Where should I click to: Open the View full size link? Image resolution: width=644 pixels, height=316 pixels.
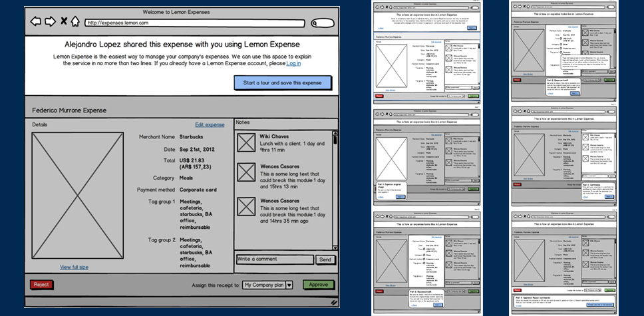pyautogui.click(x=74, y=267)
